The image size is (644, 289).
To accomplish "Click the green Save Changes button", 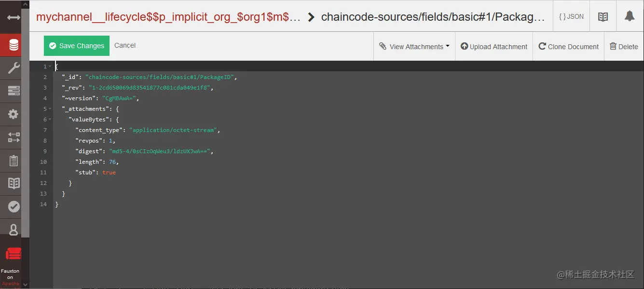I will 77,46.
